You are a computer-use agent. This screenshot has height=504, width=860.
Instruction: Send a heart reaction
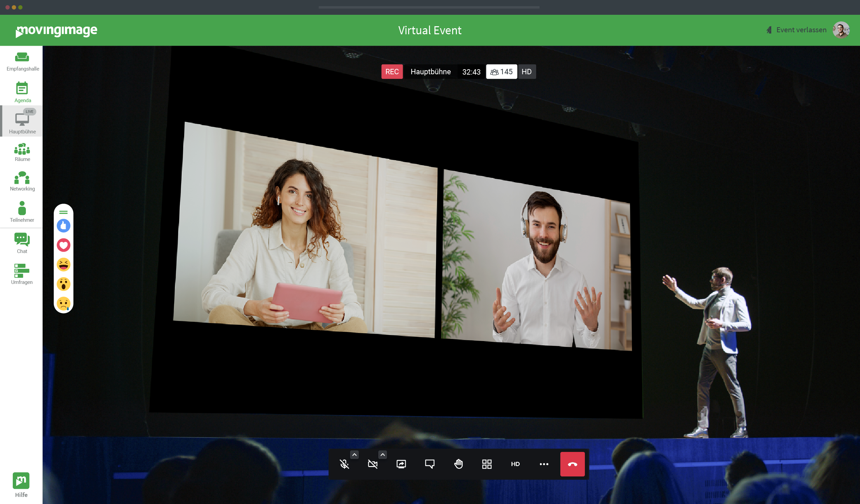[63, 245]
